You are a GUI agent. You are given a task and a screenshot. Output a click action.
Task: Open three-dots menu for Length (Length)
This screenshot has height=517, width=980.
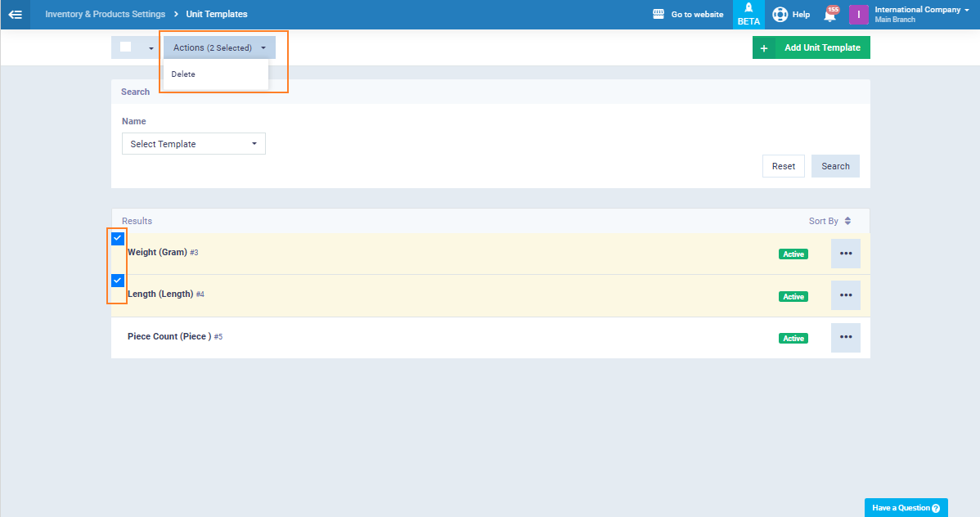point(845,295)
